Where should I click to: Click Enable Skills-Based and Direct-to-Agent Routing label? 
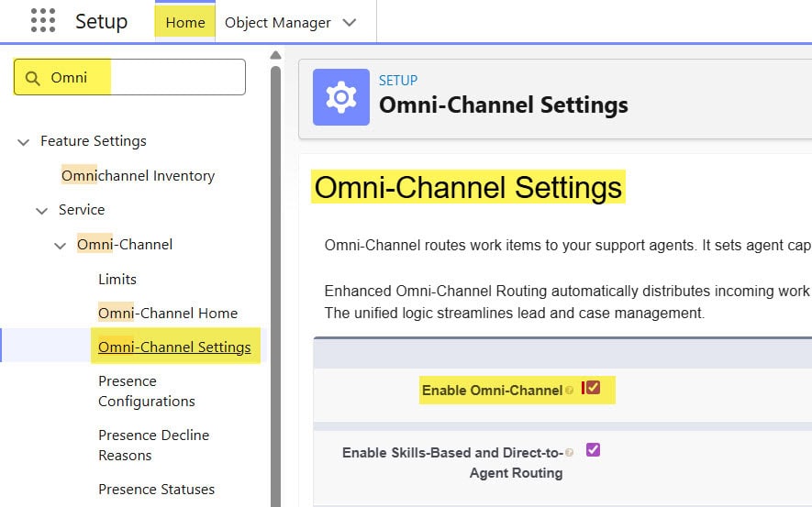pos(452,462)
